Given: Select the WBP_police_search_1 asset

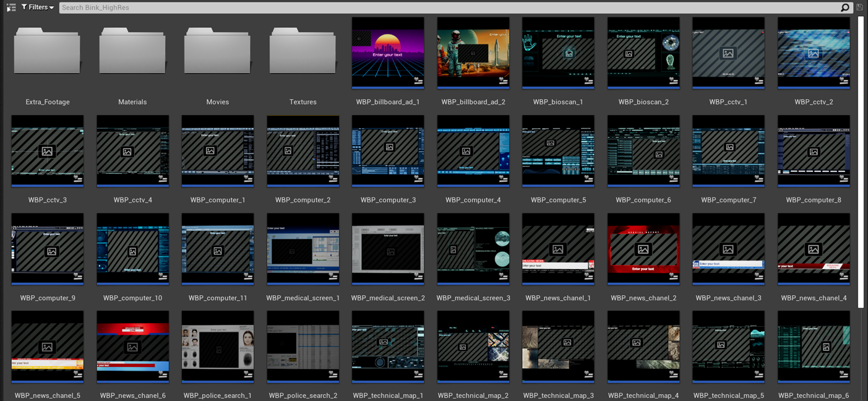Looking at the screenshot, I should (218, 347).
